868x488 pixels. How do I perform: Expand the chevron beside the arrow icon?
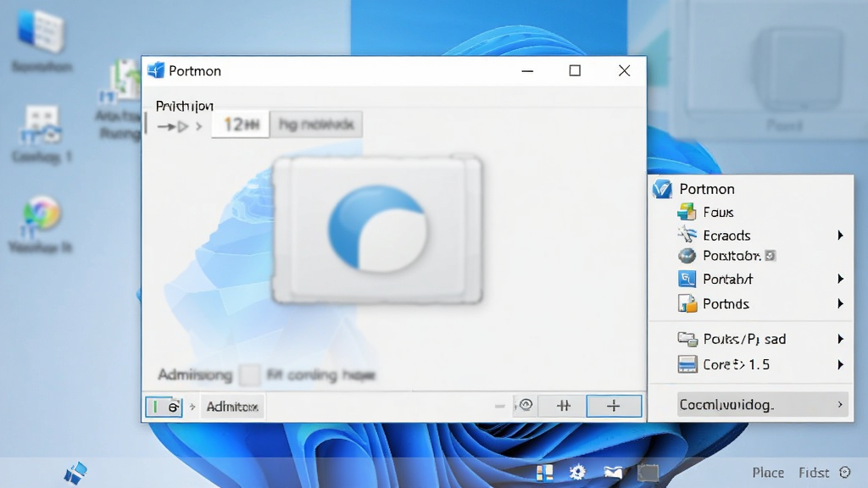click(198, 127)
